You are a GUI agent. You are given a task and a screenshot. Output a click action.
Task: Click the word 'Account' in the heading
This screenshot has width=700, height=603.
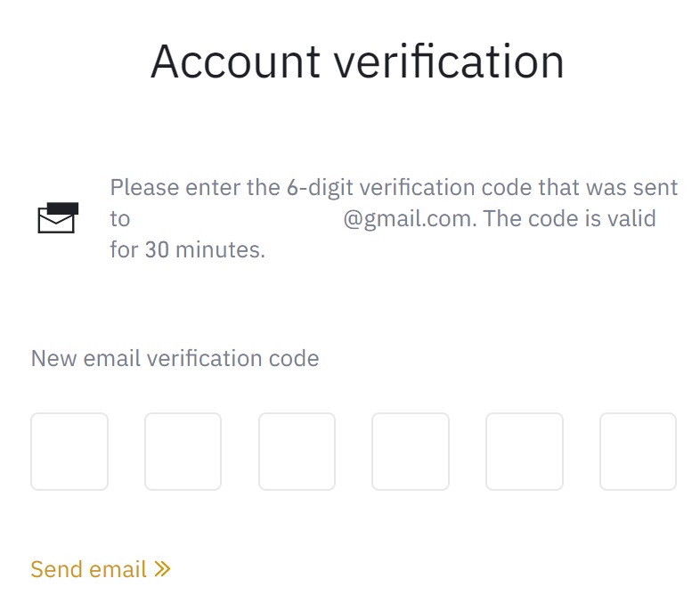[x=235, y=61]
